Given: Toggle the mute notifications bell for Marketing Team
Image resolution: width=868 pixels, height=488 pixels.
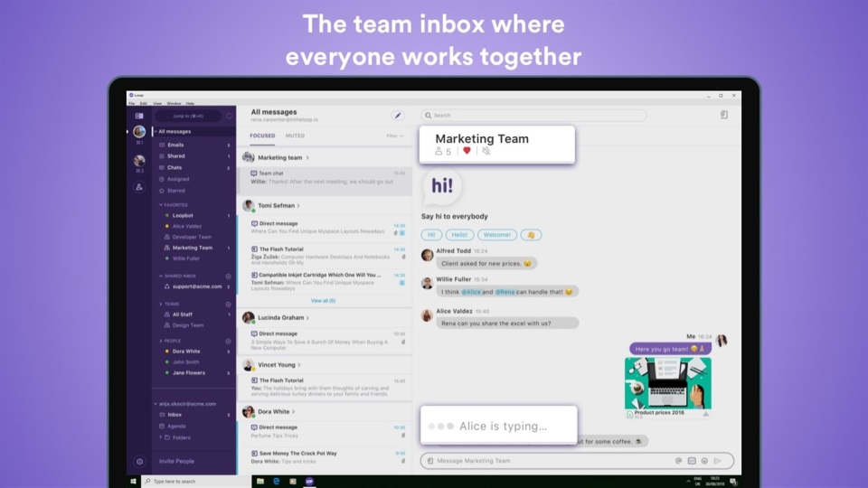Looking at the screenshot, I should click(x=486, y=151).
